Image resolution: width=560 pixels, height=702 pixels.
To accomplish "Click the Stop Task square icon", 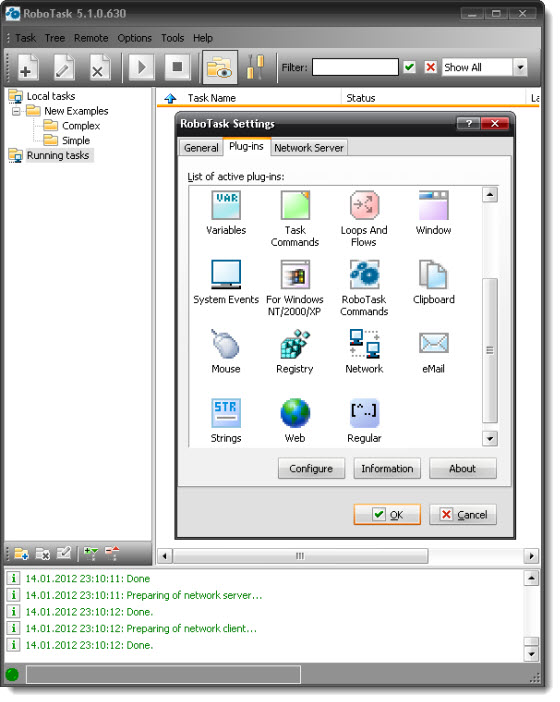I will pos(177,68).
